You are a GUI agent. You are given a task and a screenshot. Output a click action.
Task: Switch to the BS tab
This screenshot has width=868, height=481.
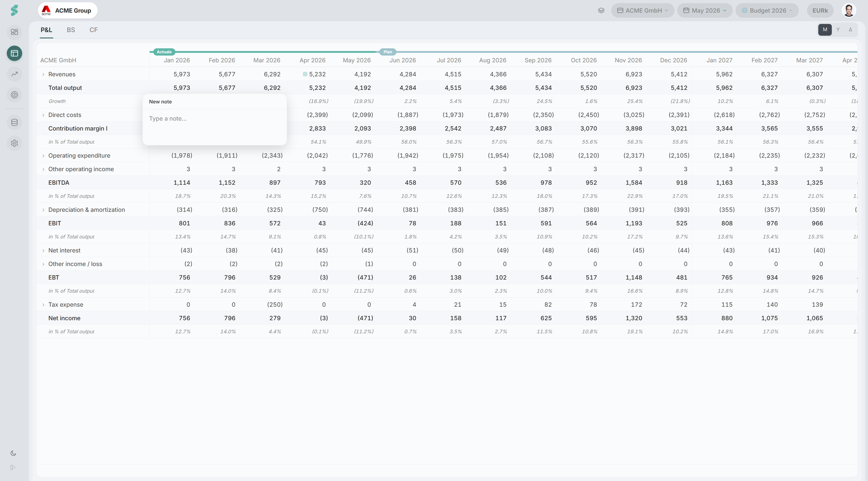tap(71, 30)
